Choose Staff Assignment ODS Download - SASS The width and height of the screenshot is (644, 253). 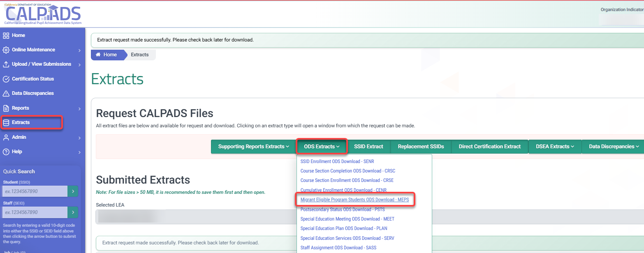point(338,248)
